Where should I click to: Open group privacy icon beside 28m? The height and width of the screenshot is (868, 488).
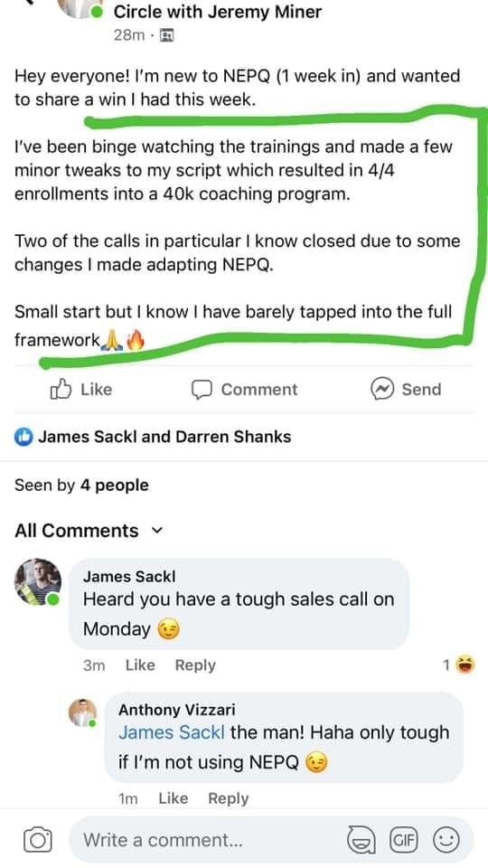(166, 35)
